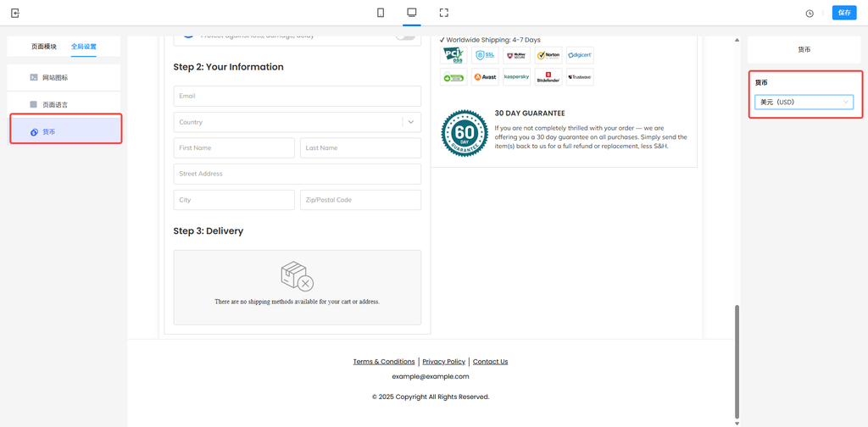
Task: Open the Country dropdown
Action: coord(288,122)
